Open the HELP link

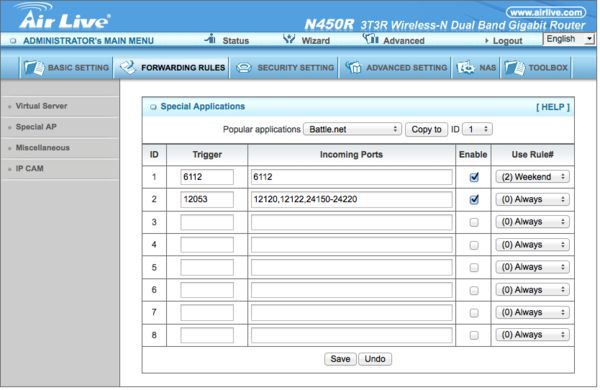[553, 107]
